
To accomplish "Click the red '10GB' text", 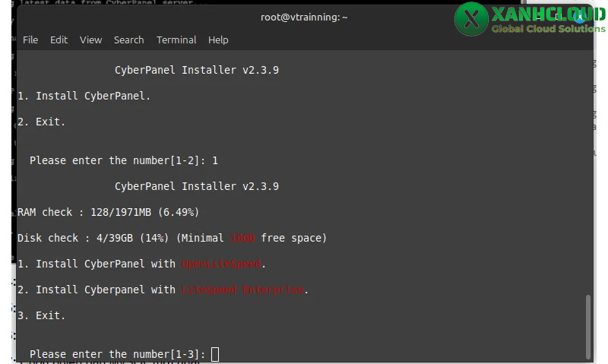I will pyautogui.click(x=242, y=238).
